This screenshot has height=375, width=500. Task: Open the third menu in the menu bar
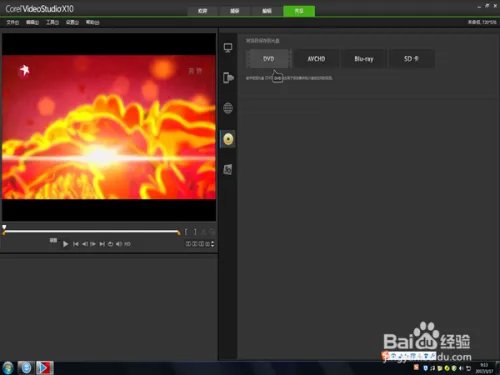(x=52, y=22)
